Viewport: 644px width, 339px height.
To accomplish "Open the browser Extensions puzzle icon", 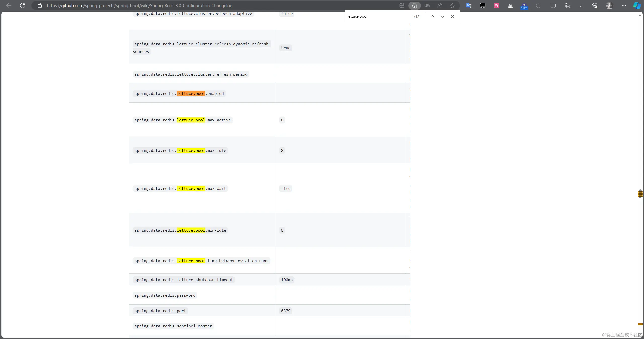I will 538,6.
